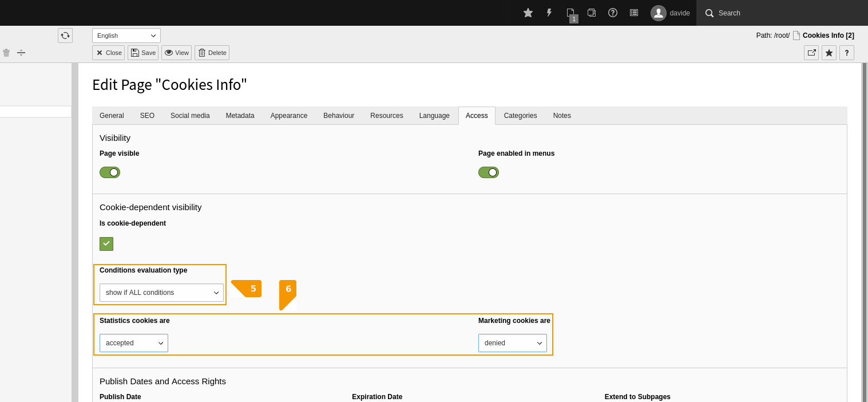Click the Save button
The image size is (868, 402).
(x=143, y=53)
